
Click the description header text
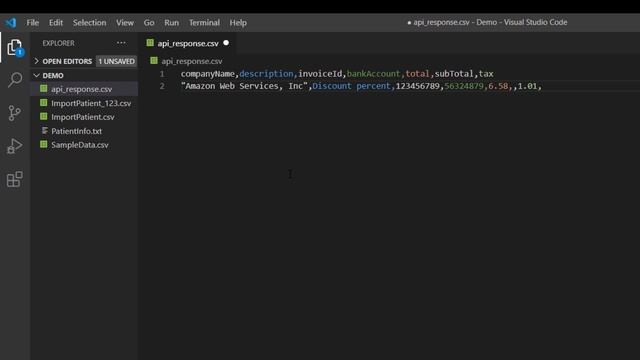pos(266,74)
